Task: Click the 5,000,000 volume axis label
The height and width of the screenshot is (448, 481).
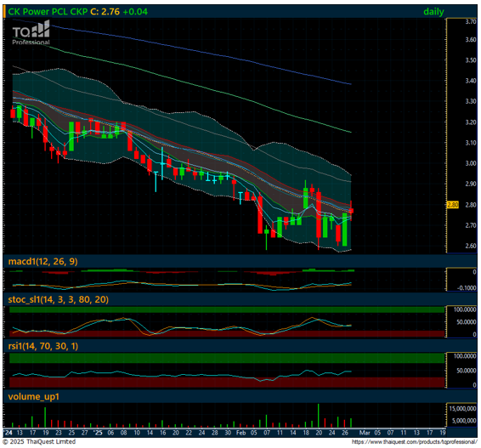Action: click(464, 421)
